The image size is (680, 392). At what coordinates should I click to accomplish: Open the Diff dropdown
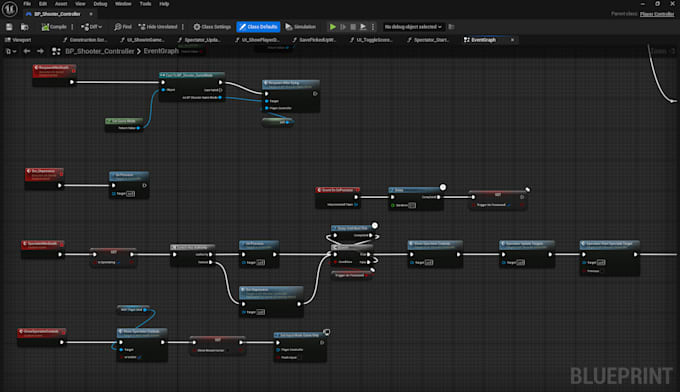(92, 27)
